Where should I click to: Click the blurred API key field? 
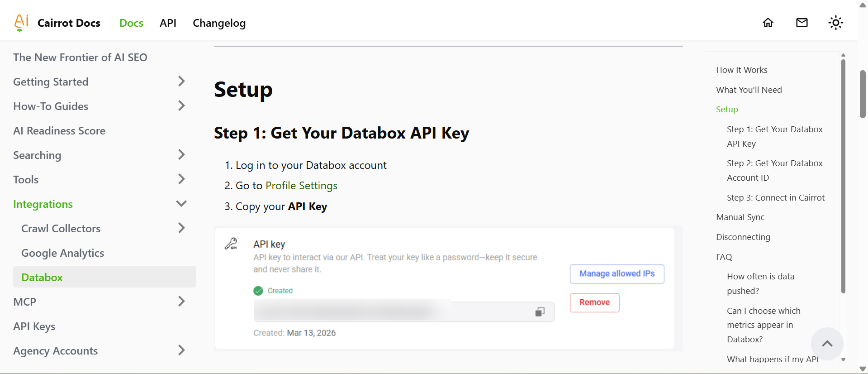coord(404,312)
